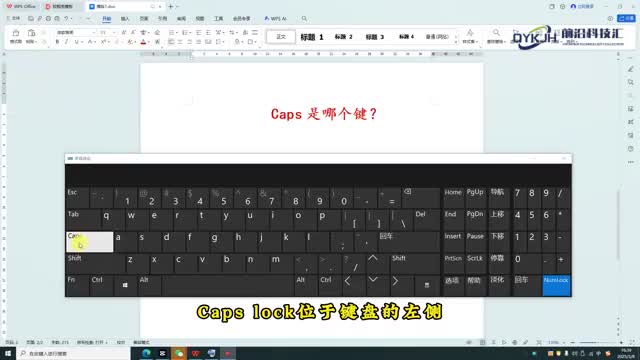
Task: Click the pencil icon in right sidebar
Action: pyautogui.click(x=631, y=69)
